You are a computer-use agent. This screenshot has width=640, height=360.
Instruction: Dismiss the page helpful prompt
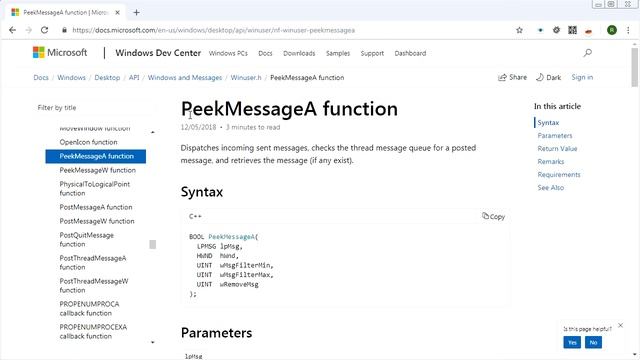[620, 325]
